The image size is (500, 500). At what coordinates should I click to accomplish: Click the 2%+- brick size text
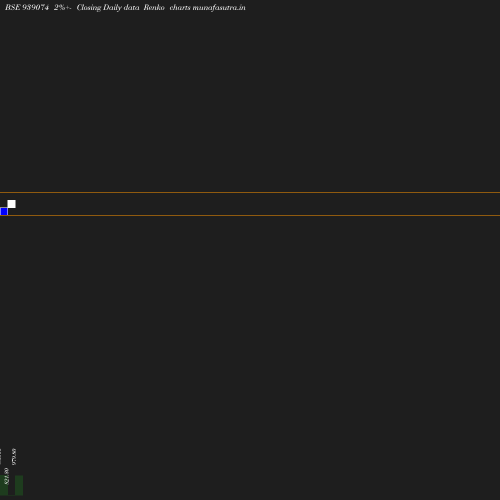coord(63,7)
